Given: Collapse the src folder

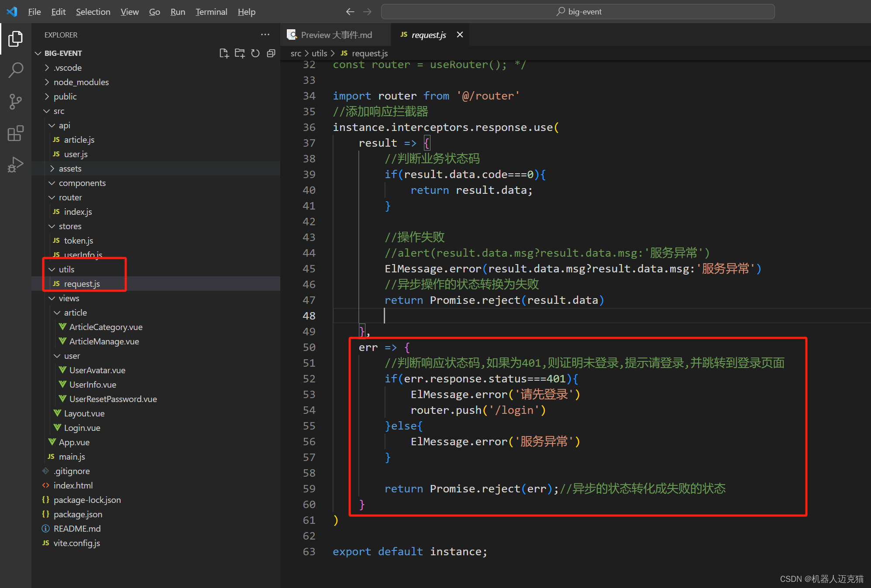Looking at the screenshot, I should (47, 111).
